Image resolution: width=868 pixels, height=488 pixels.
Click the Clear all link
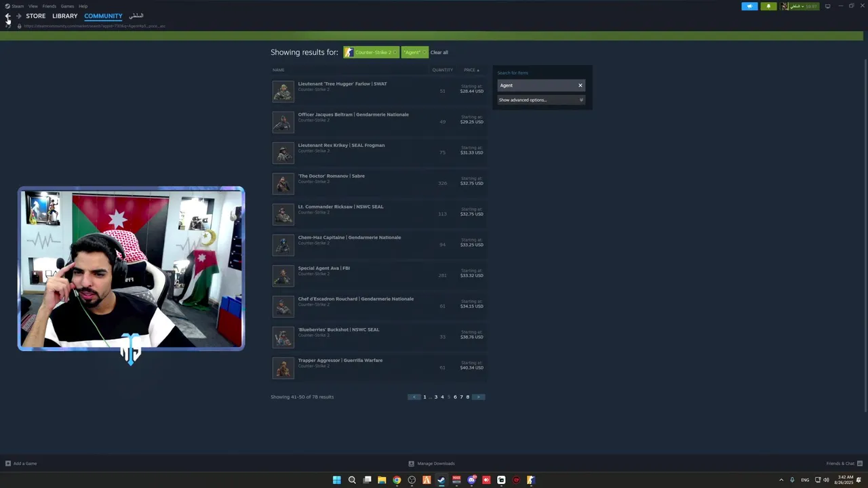coord(439,52)
